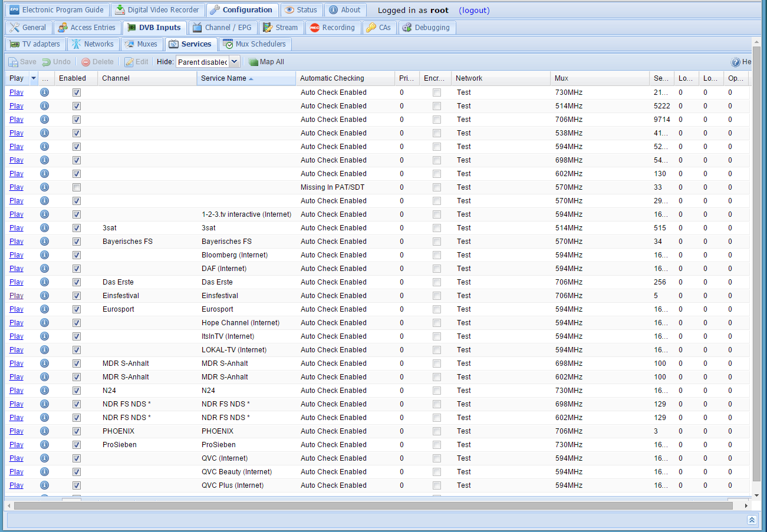
Task: Open info icon for service ID 9714 row
Action: tap(44, 120)
